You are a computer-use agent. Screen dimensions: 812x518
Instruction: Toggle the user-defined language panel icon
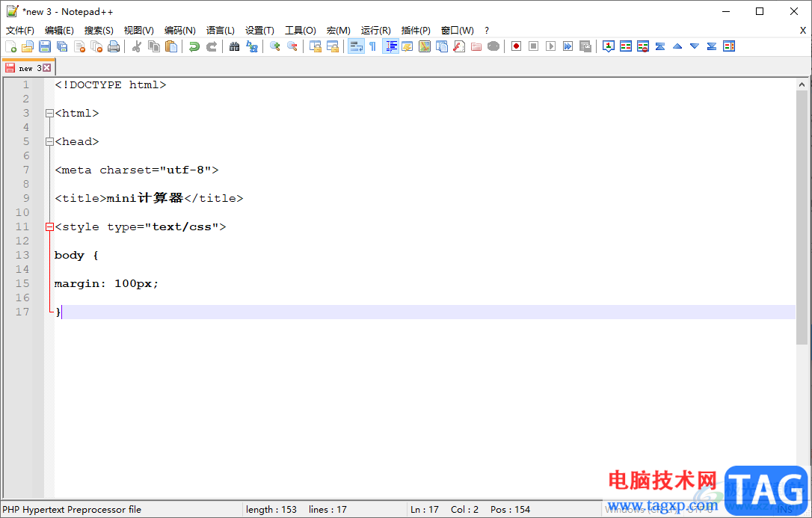click(407, 46)
